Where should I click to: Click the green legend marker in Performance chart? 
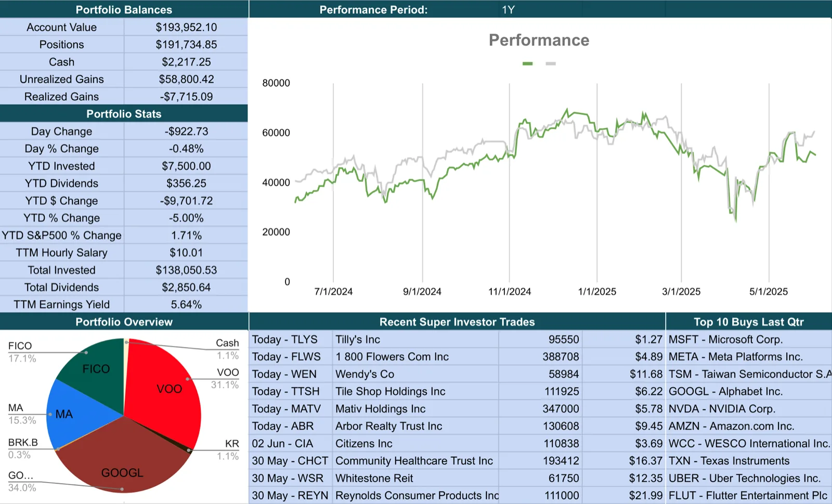[x=527, y=63]
